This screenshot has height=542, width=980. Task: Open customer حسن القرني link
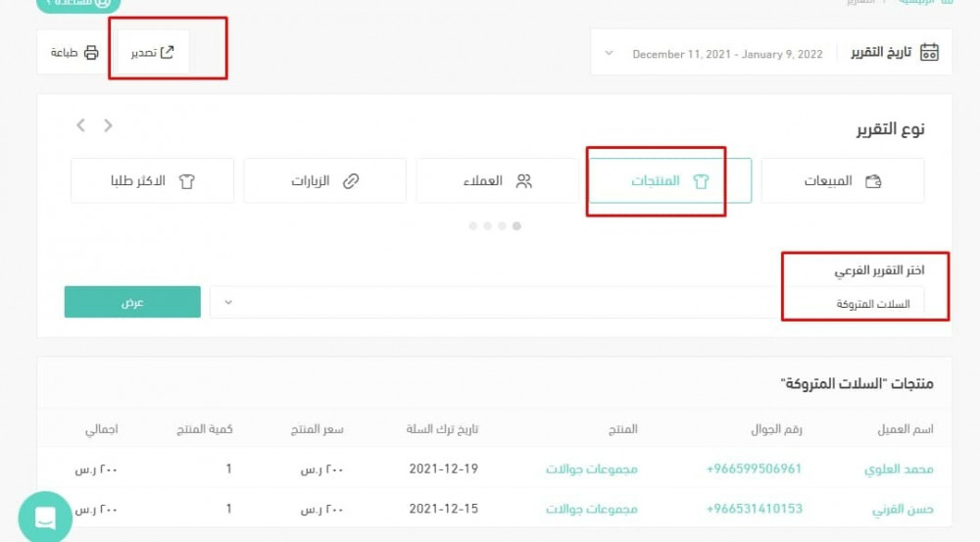903,509
